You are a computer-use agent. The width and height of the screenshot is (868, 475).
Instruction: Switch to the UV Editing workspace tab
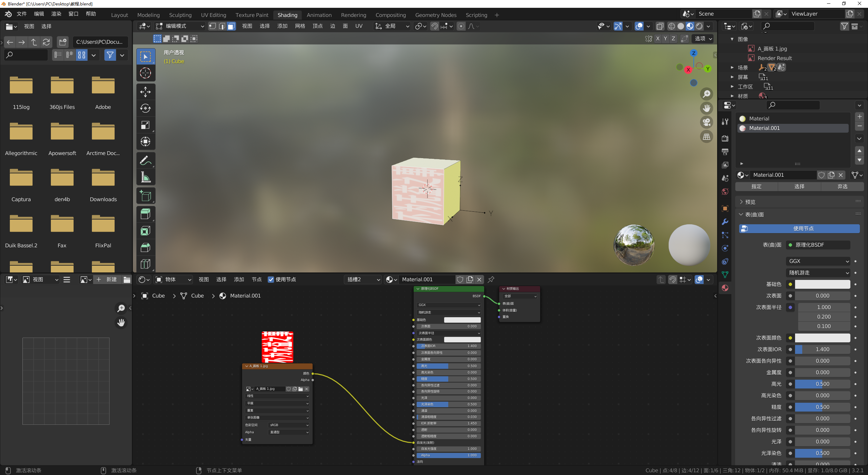tap(213, 15)
